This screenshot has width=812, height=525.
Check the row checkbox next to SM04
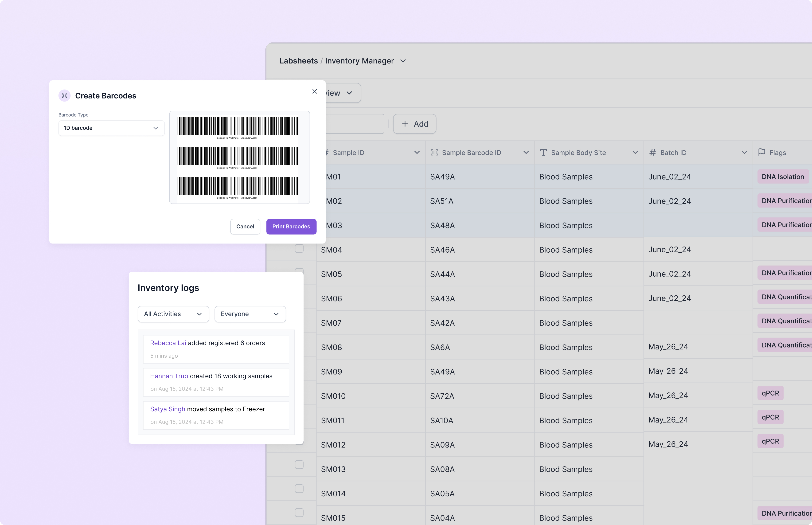[299, 249]
